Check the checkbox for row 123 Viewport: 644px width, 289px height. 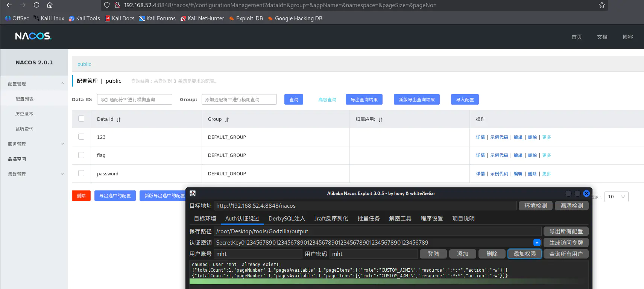[x=81, y=137]
